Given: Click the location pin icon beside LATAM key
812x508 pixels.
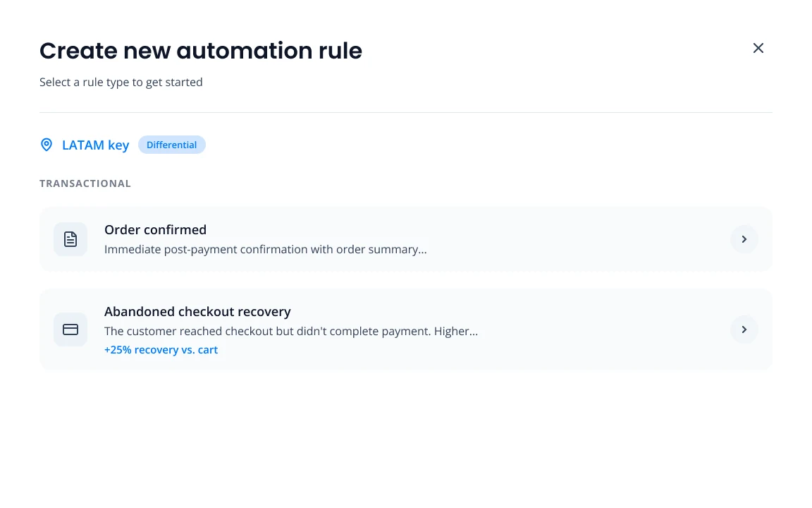Looking at the screenshot, I should (47, 145).
